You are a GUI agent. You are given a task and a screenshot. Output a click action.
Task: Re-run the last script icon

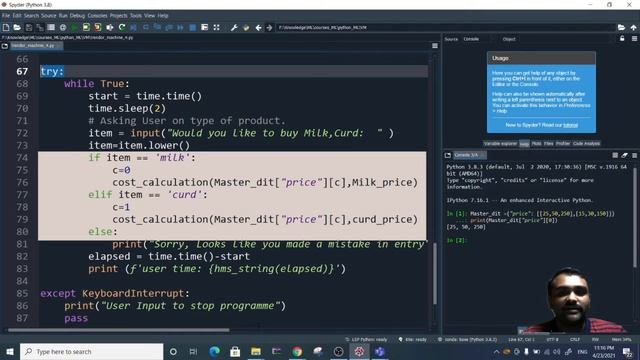click(122, 27)
